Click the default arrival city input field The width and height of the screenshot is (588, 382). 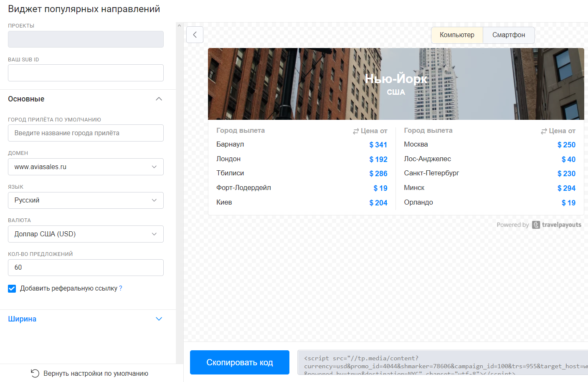click(x=86, y=133)
